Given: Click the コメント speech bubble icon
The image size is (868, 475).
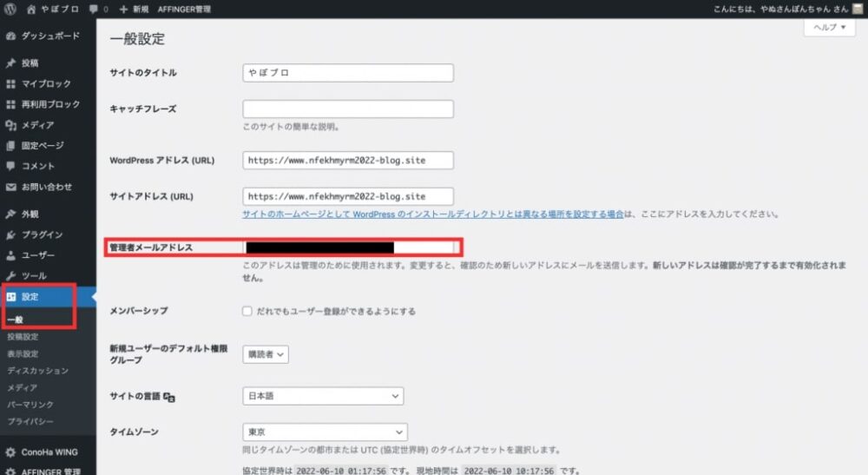Looking at the screenshot, I should tap(10, 166).
